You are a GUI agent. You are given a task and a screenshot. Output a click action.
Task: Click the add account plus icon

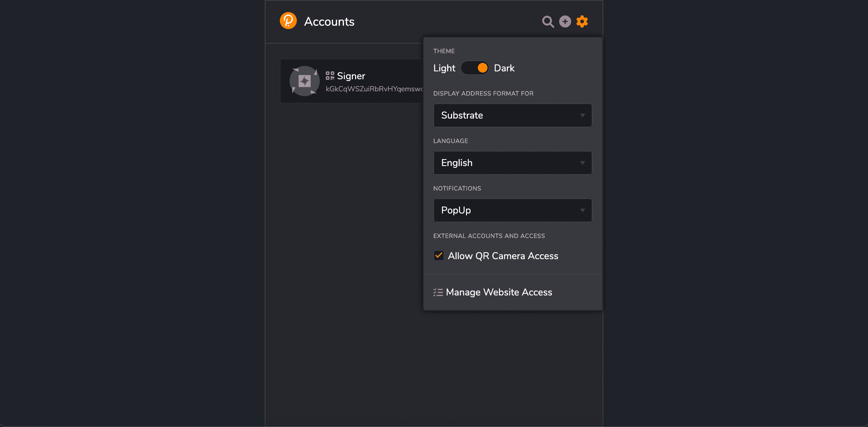pyautogui.click(x=565, y=21)
